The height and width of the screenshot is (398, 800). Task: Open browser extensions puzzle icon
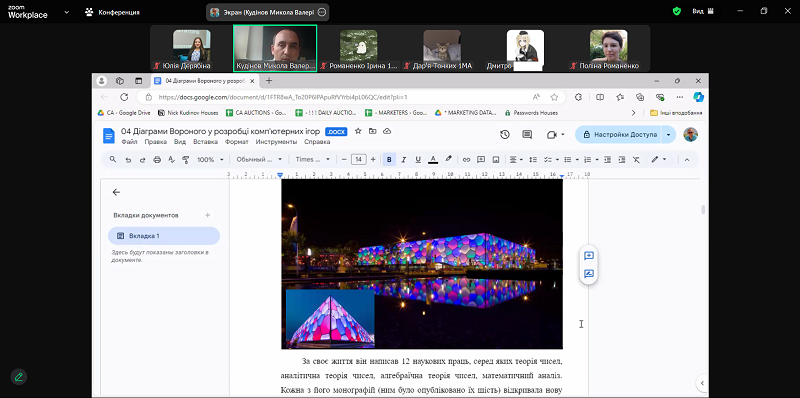[578, 97]
